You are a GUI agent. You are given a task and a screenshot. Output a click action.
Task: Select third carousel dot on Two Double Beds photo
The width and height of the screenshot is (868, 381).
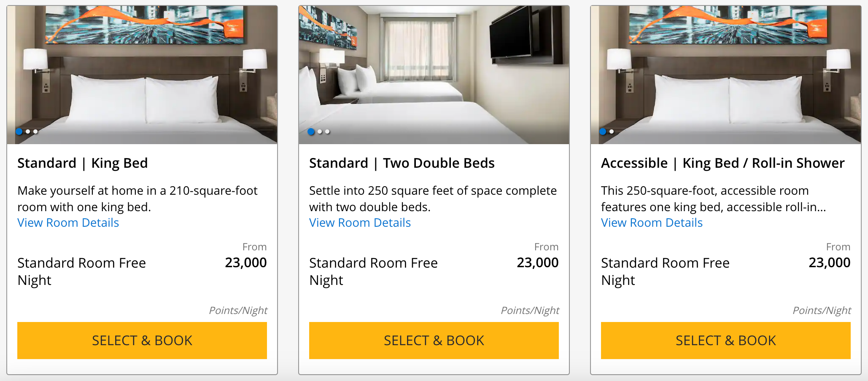(327, 131)
